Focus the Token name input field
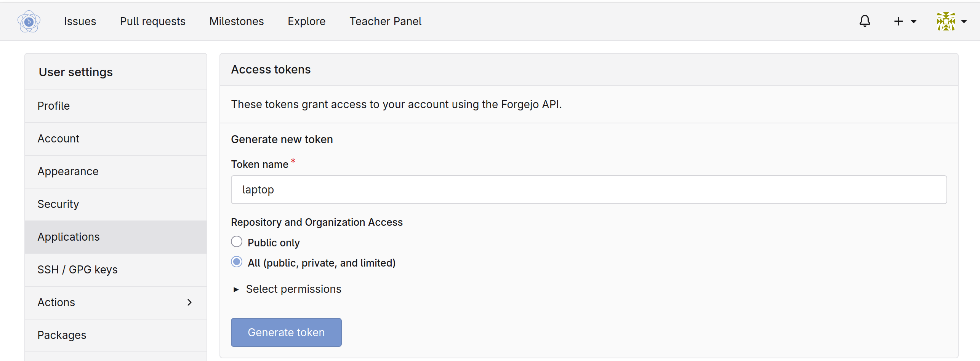The width and height of the screenshot is (980, 361). (589, 190)
